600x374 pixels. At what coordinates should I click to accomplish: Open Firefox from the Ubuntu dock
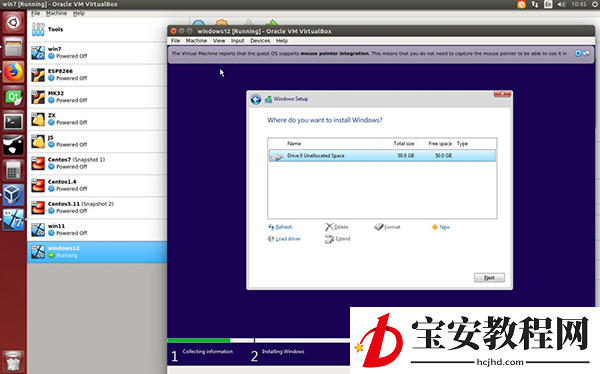[13, 72]
